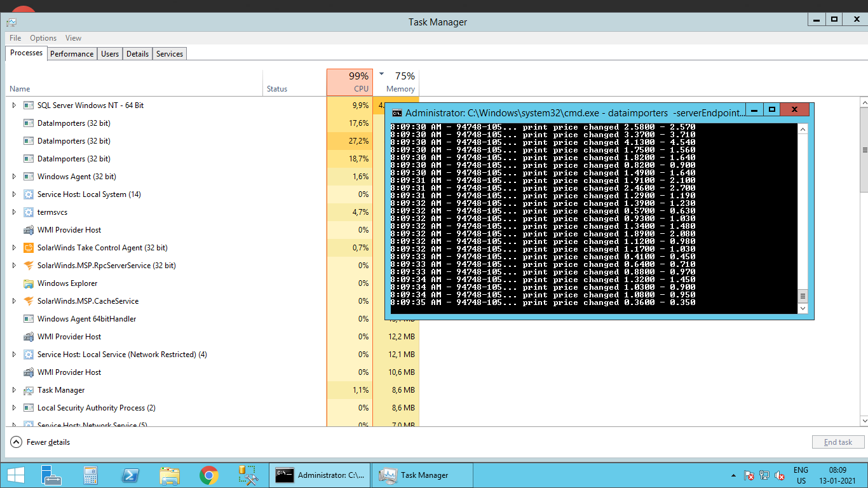Expand SolarWinds.MSP.RpcServerService row
The height and width of the screenshot is (488, 868).
14,266
